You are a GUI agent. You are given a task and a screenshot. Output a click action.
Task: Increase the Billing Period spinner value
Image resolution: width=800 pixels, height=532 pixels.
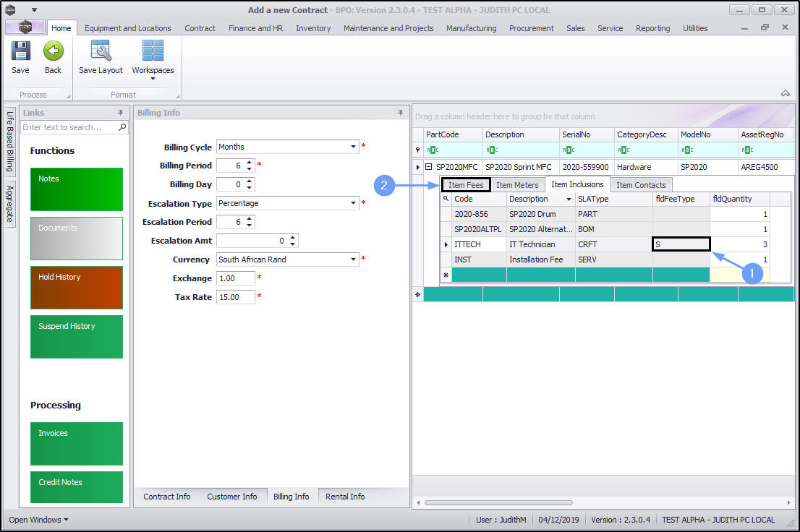pos(250,163)
